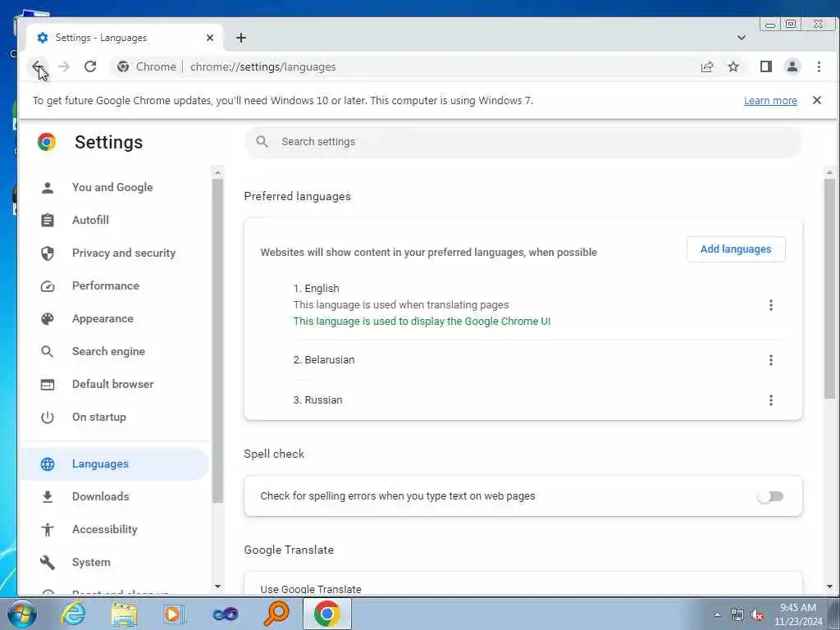Click the address bar URL

[262, 67]
